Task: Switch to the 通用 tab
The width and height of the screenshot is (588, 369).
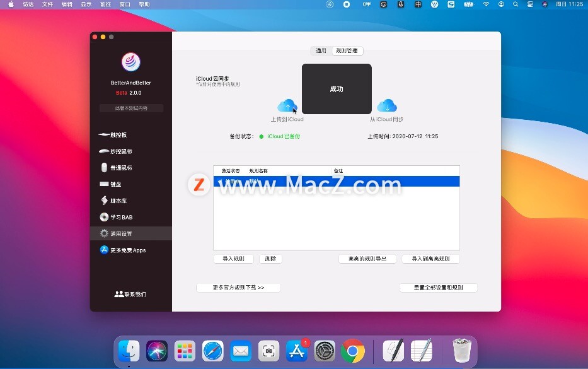Action: pos(321,50)
